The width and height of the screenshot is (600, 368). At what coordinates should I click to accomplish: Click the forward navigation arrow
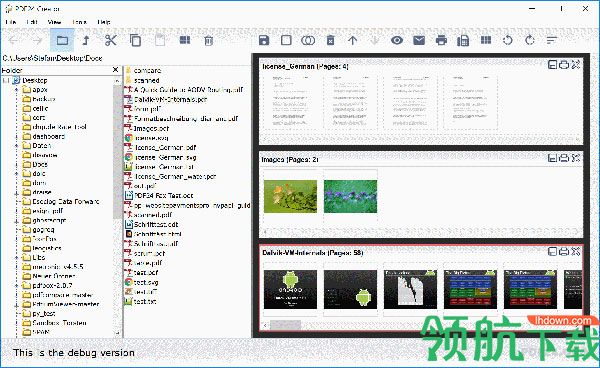[37, 40]
